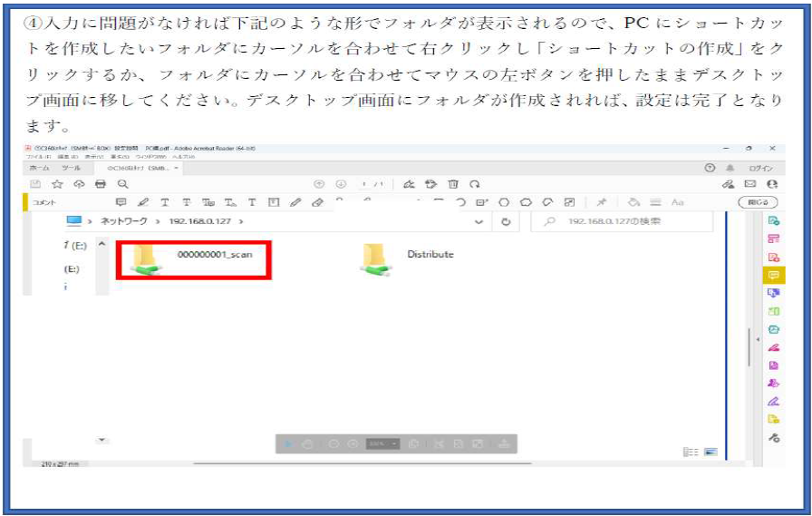Viewport: 812px width, 516px height.
Task: Click the 閉じる button
Action: tap(757, 202)
